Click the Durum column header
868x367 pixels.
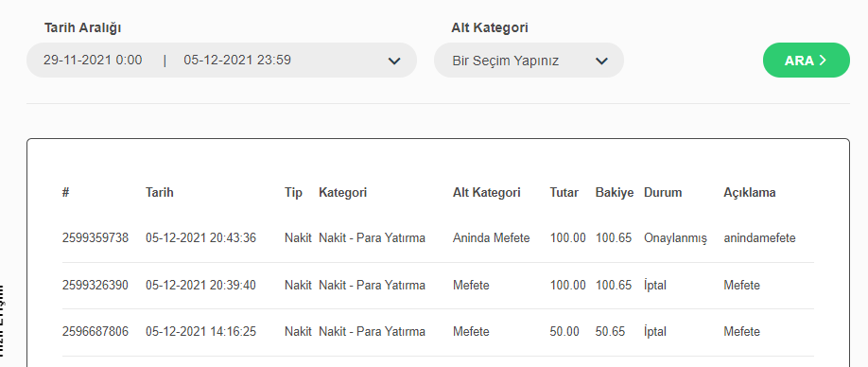tap(663, 193)
